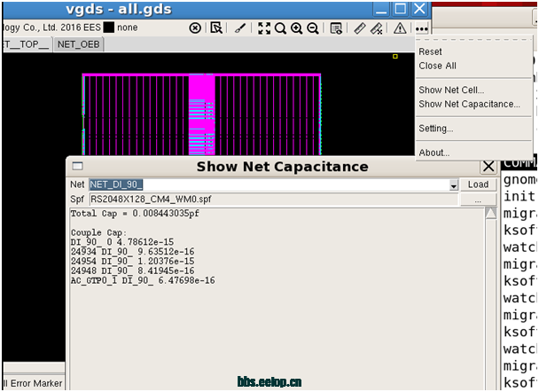Select Show Net Cell... menu entry
The width and height of the screenshot is (539, 392).
pos(451,90)
